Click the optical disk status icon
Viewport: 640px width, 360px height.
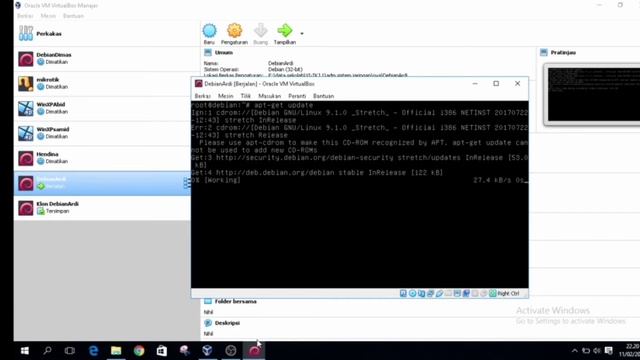click(x=412, y=293)
